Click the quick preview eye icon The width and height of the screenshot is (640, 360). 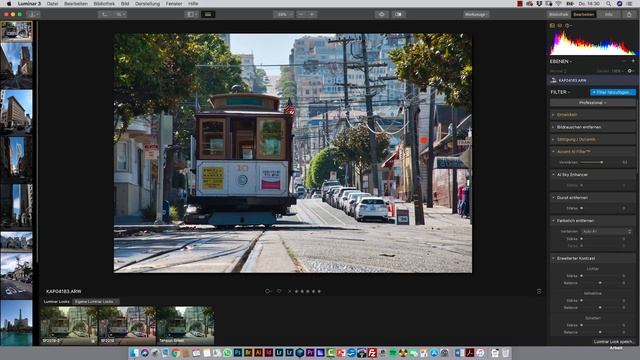382,14
